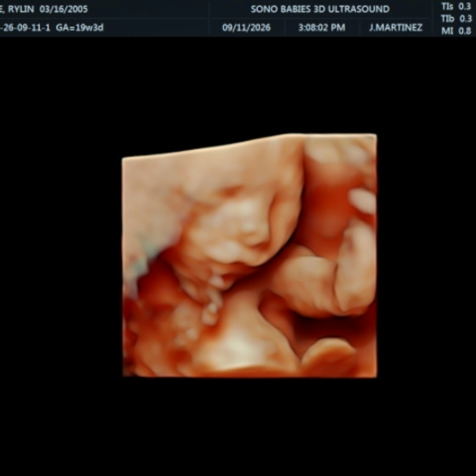Screen dimensions: 476x476
Task: Click the SONO BABIES 3D ULTRASOUND header
Action: coord(320,9)
